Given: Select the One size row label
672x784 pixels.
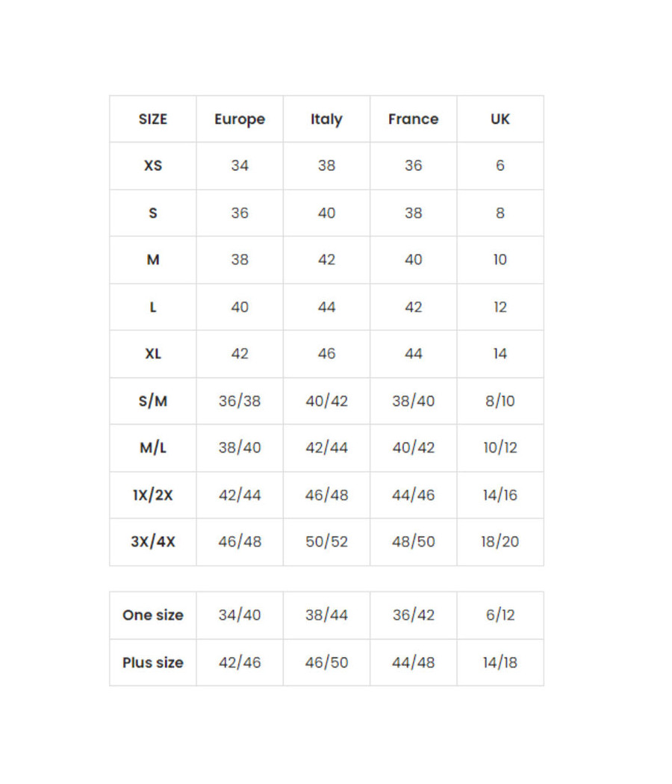Looking at the screenshot, I should tap(153, 615).
